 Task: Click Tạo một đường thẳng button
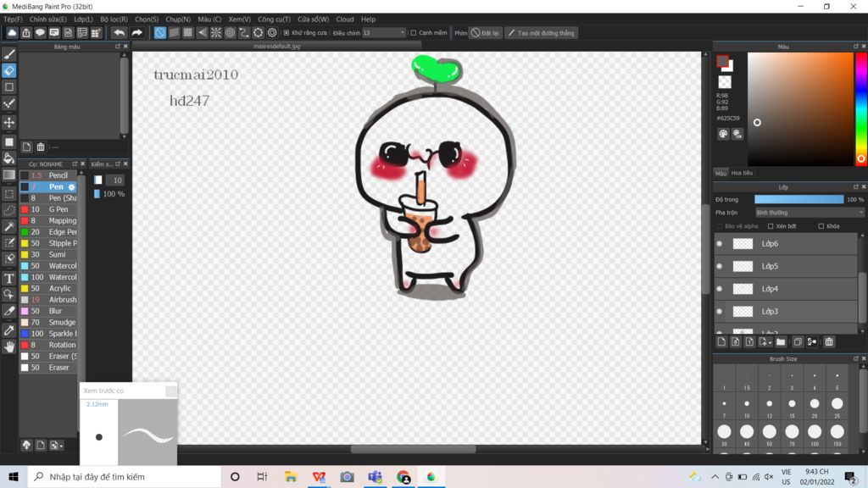point(542,33)
